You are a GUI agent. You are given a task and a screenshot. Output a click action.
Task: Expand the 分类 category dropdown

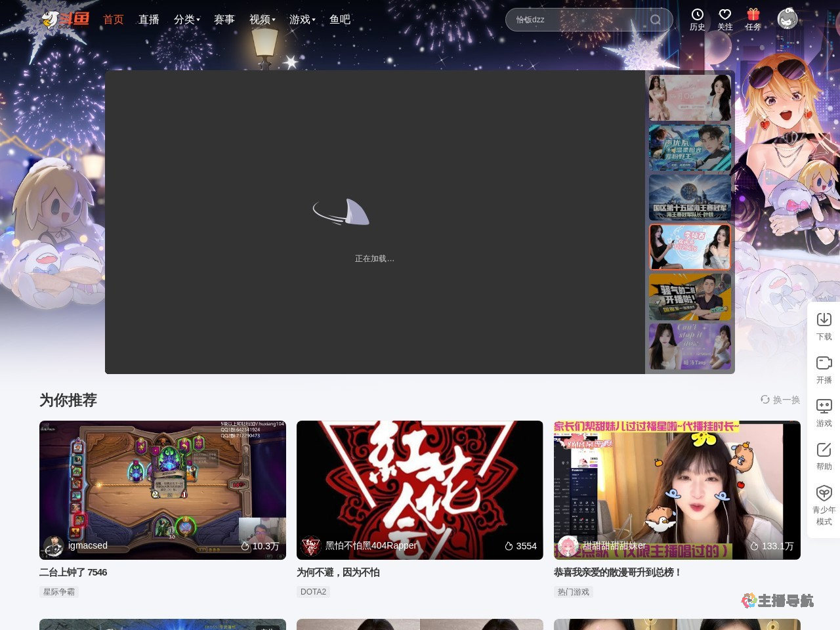(185, 20)
